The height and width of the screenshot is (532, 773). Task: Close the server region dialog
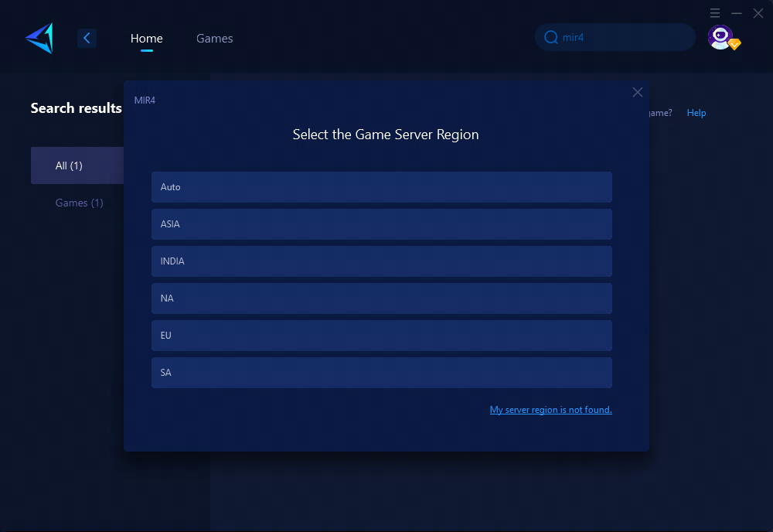pyautogui.click(x=638, y=92)
